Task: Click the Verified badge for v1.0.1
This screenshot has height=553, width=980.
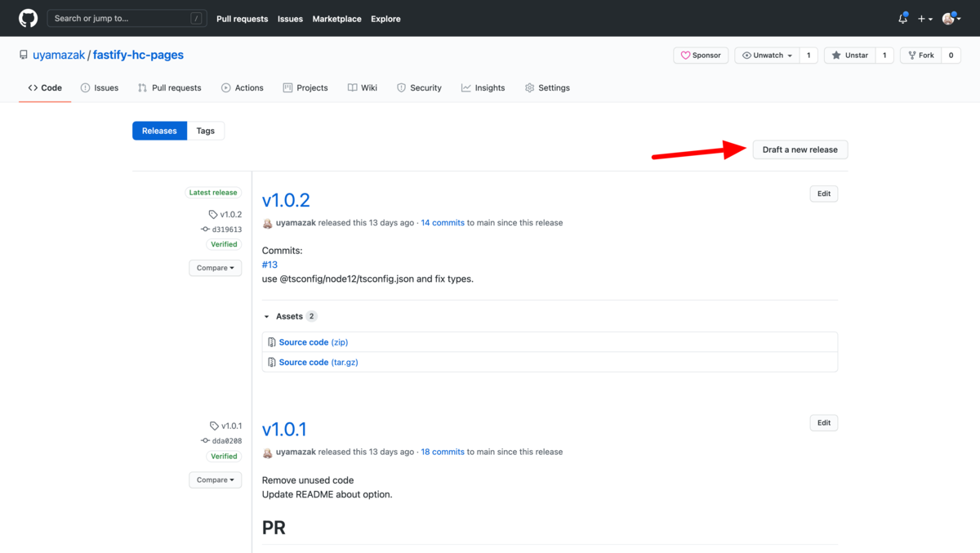Action: point(224,457)
